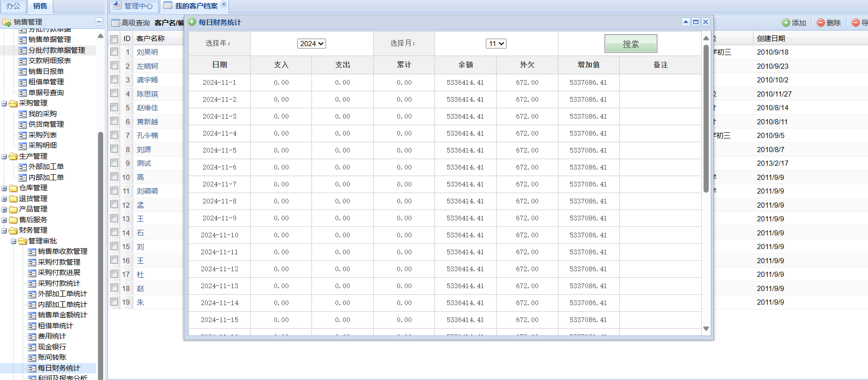Switch to the 办公 tab
868x380 pixels.
[13, 6]
